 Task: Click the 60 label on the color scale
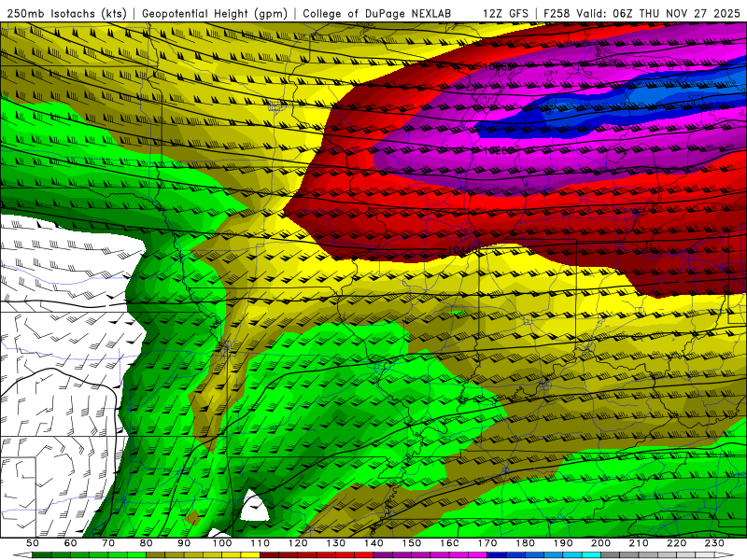pyautogui.click(x=70, y=543)
